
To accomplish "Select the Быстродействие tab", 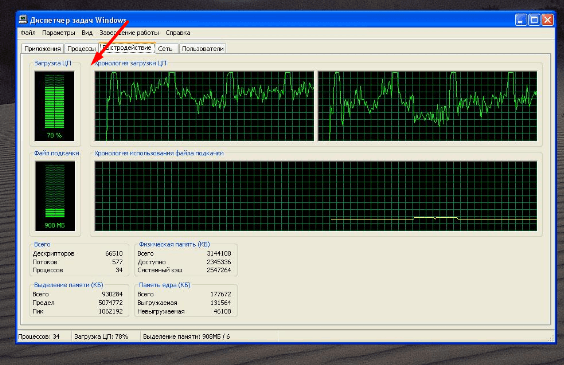I will point(127,47).
